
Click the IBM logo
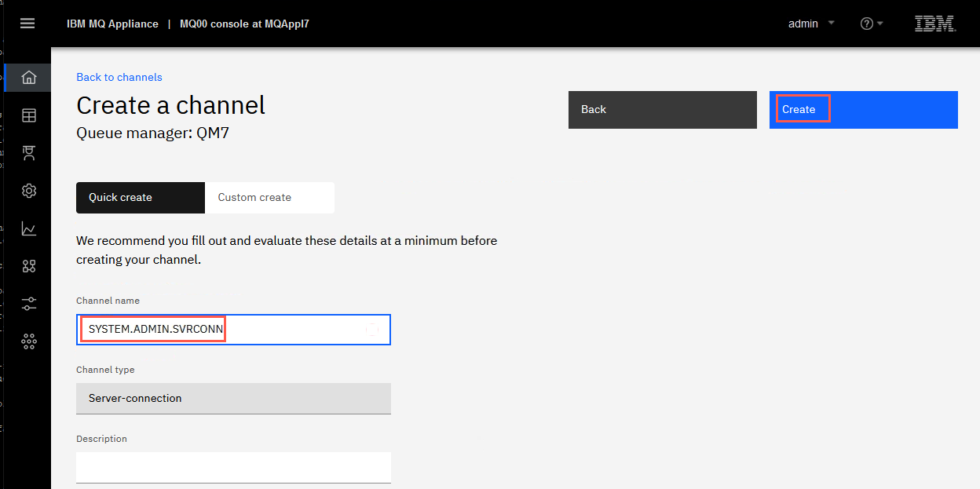pyautogui.click(x=935, y=24)
